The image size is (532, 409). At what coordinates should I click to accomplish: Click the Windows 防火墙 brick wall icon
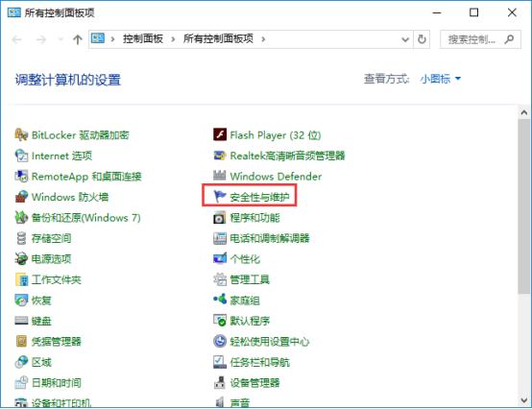point(21,197)
